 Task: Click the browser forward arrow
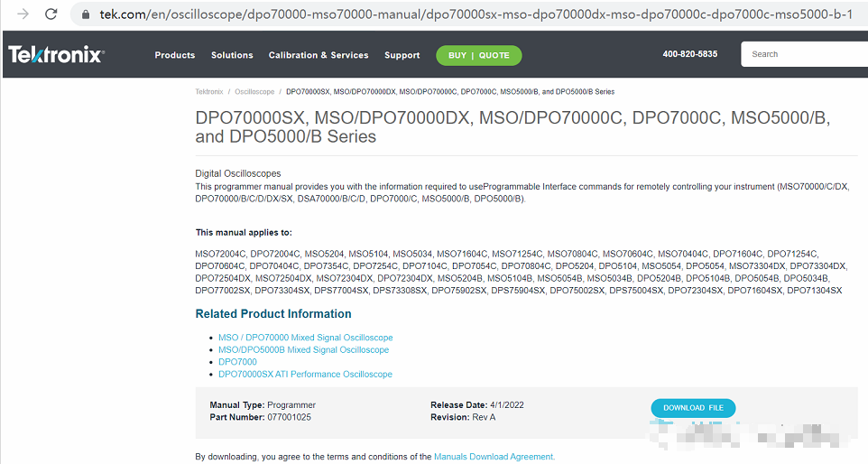(x=23, y=14)
